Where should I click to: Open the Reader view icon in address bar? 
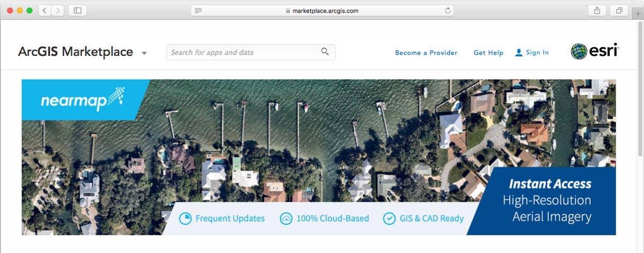(x=198, y=11)
